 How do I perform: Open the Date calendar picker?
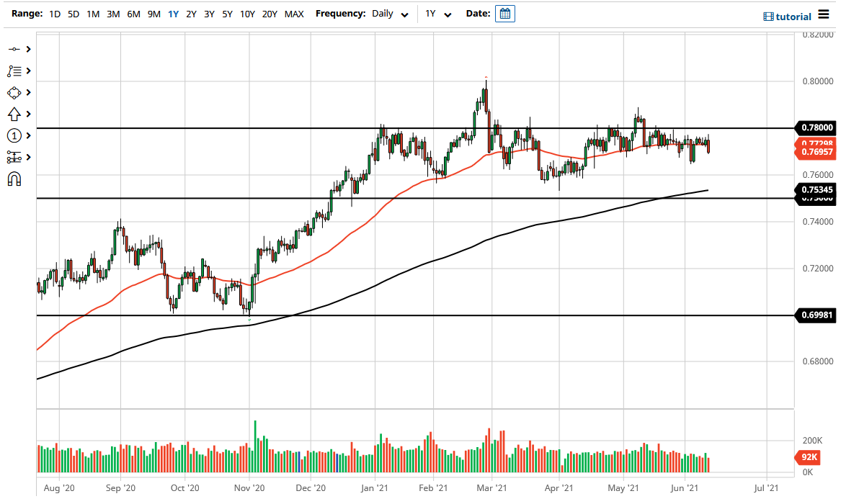pos(504,14)
